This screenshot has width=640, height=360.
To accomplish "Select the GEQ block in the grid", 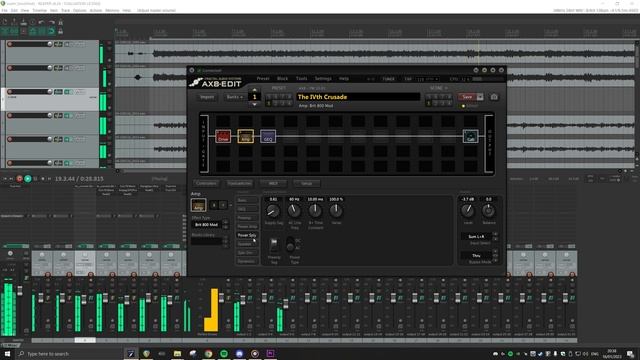I will click(x=268, y=136).
